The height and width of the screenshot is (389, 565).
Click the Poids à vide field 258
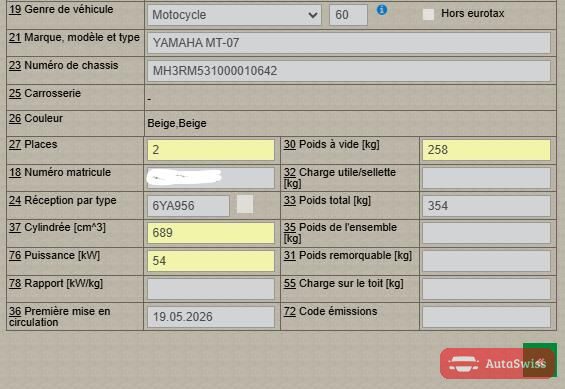point(486,150)
